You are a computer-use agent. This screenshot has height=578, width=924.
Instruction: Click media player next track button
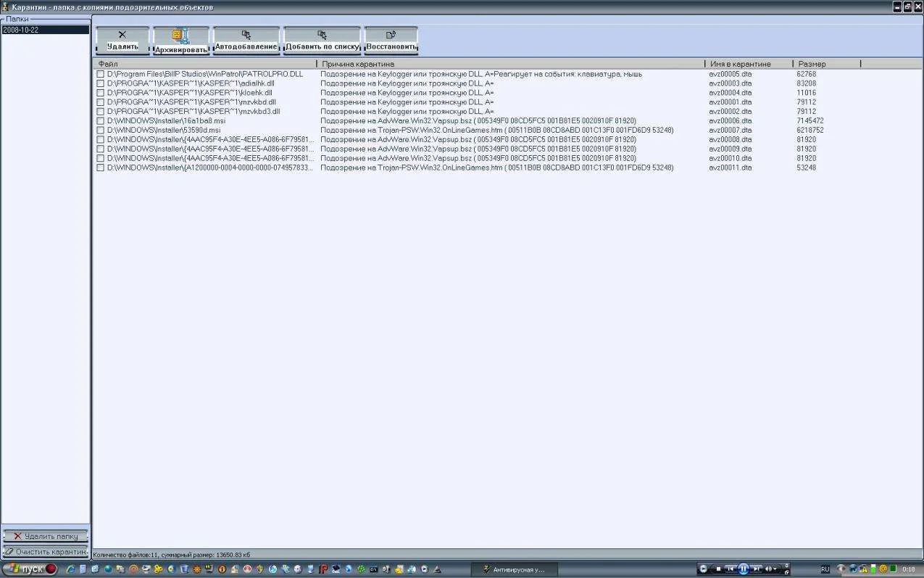pyautogui.click(x=757, y=569)
